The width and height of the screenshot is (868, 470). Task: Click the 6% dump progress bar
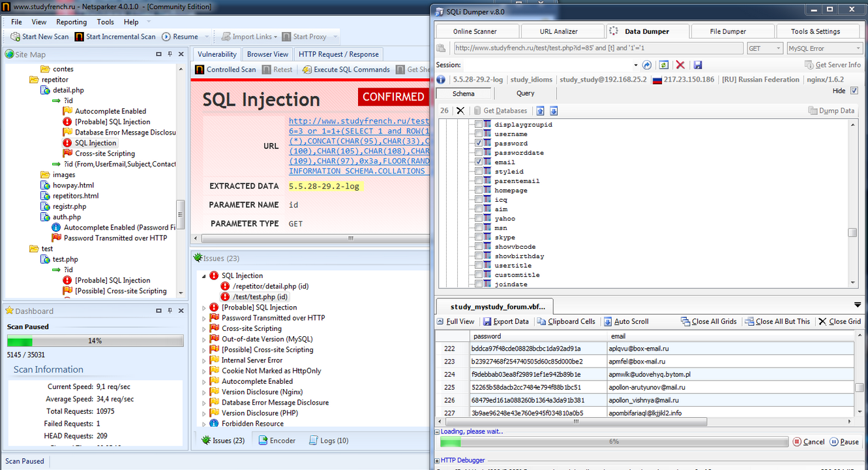pos(614,442)
